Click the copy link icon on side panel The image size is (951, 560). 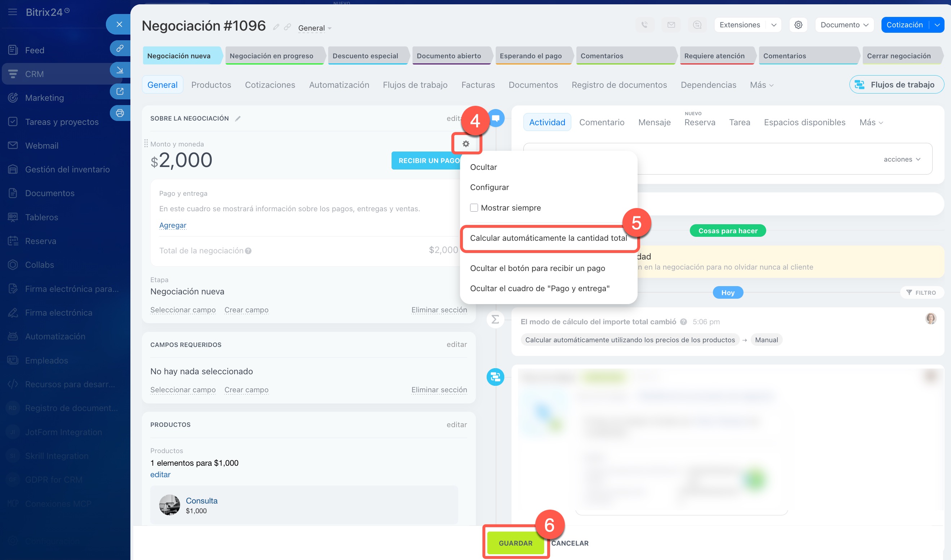120,48
